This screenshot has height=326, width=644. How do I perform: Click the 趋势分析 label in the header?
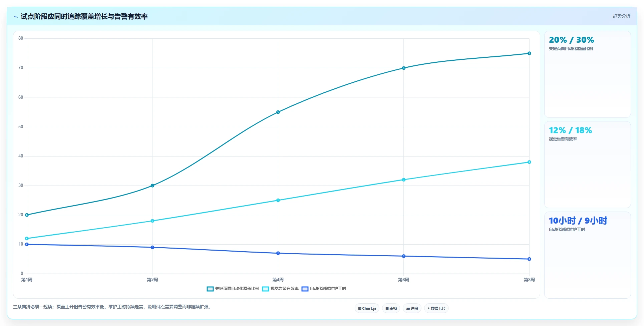coord(621,16)
